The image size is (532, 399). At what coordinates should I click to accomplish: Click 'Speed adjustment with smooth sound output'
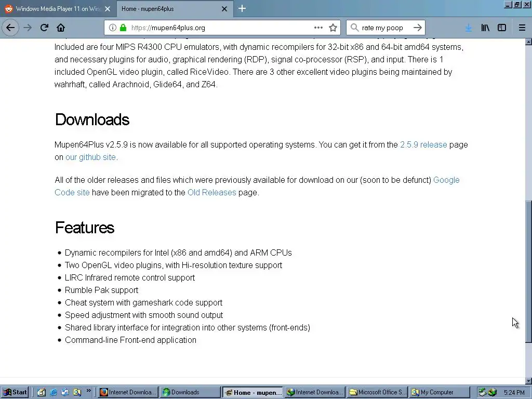[144, 315]
